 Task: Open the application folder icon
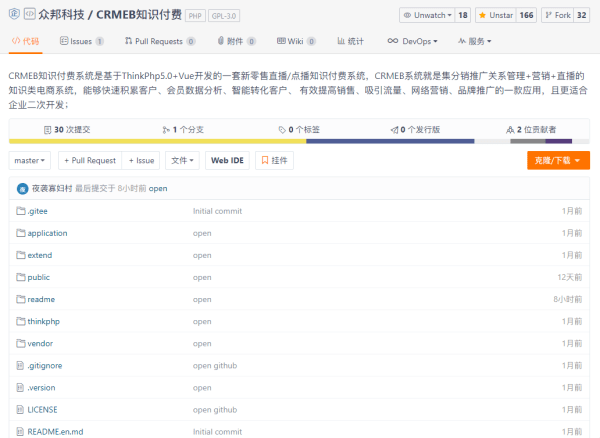21,233
